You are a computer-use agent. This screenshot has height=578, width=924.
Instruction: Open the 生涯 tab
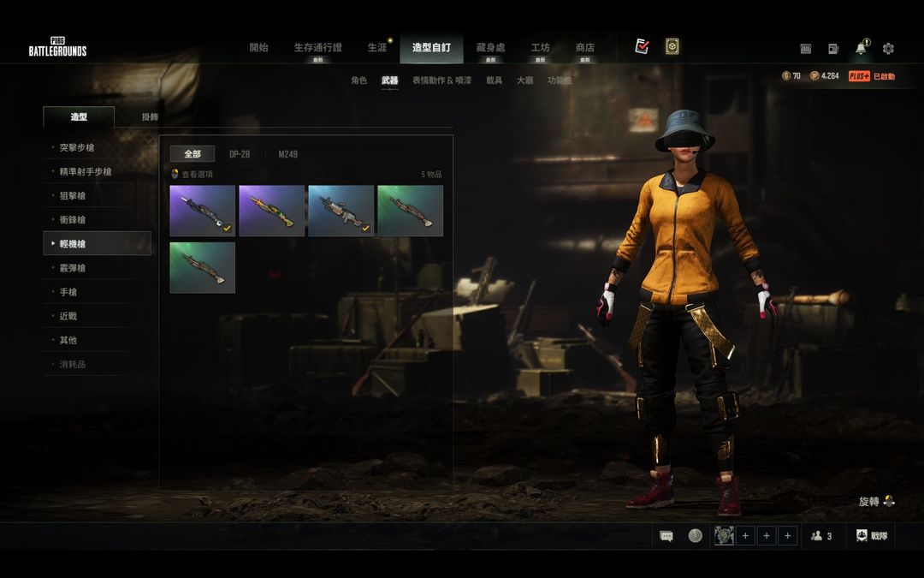[377, 48]
